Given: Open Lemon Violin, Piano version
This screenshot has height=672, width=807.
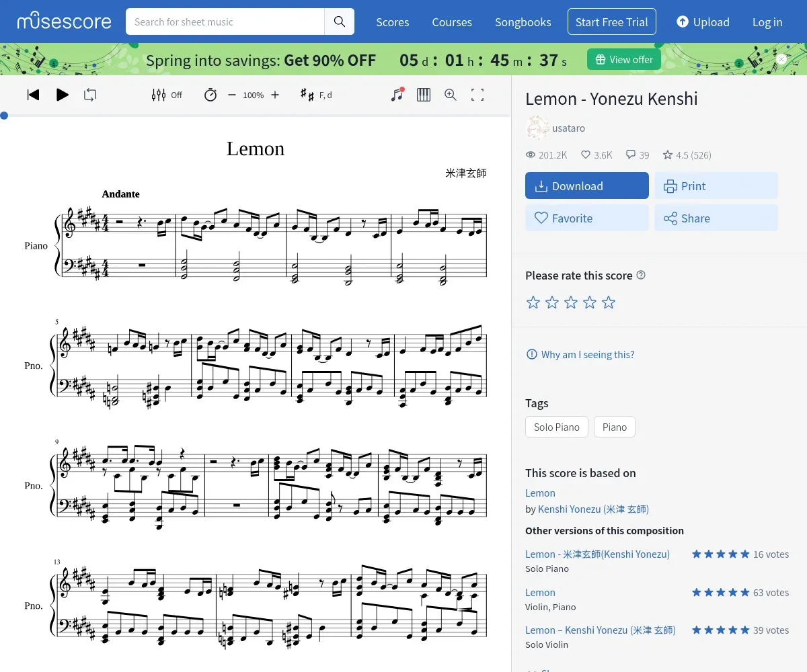Looking at the screenshot, I should coord(540,592).
